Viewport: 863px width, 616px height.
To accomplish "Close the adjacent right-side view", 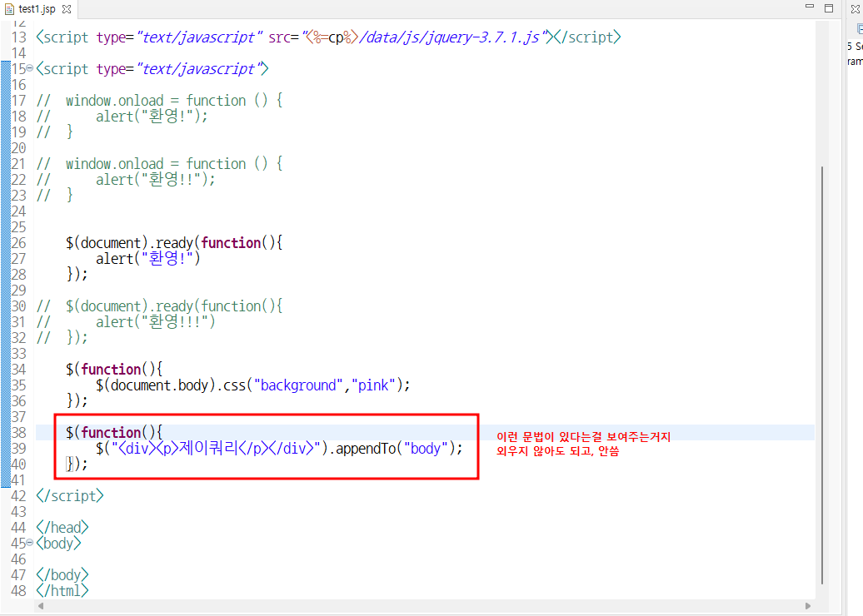I will point(855,9).
